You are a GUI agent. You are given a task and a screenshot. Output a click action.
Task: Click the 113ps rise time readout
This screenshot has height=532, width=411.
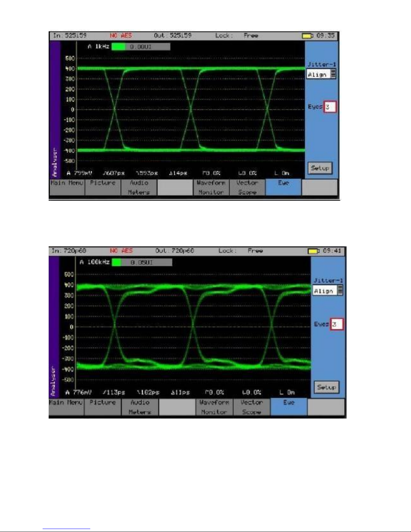(x=114, y=392)
